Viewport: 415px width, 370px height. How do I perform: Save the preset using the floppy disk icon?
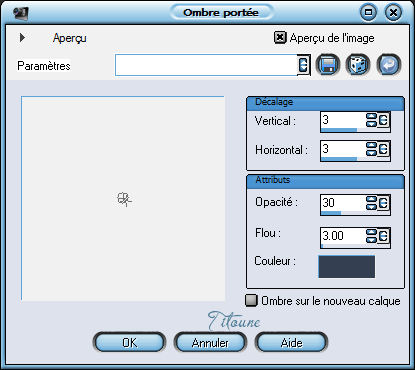coord(328,65)
